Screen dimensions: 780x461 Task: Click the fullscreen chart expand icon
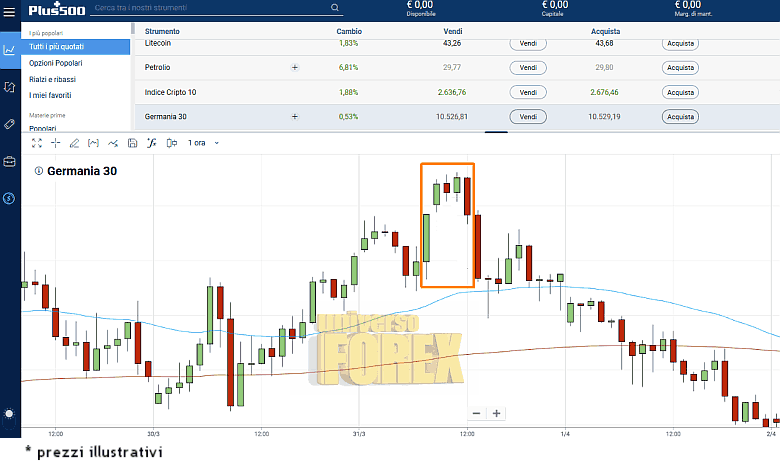point(36,143)
